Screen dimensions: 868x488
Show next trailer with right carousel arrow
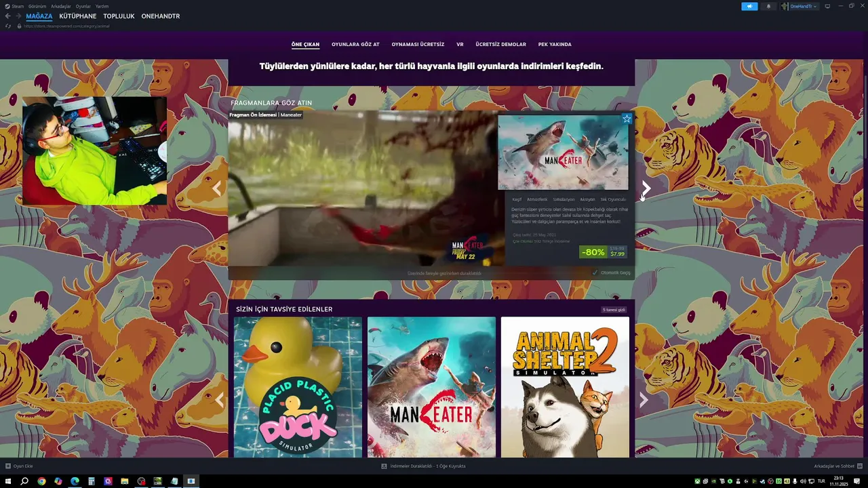pos(646,189)
